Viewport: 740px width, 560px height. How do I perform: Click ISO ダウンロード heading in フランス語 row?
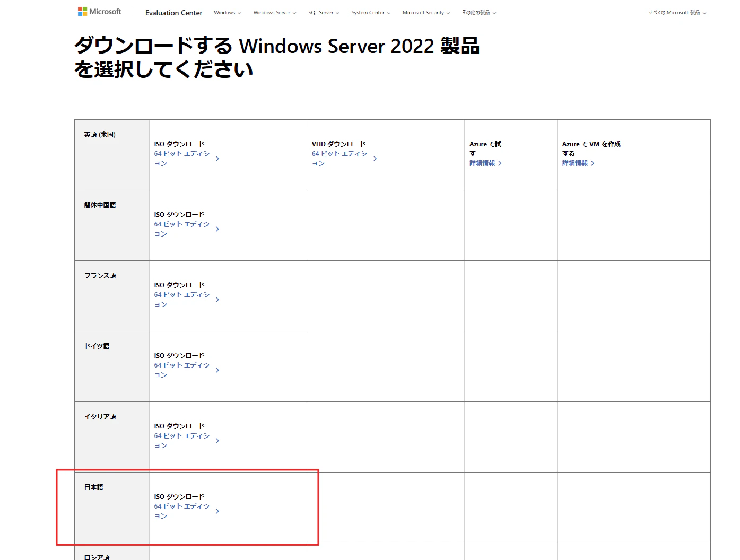[179, 285]
